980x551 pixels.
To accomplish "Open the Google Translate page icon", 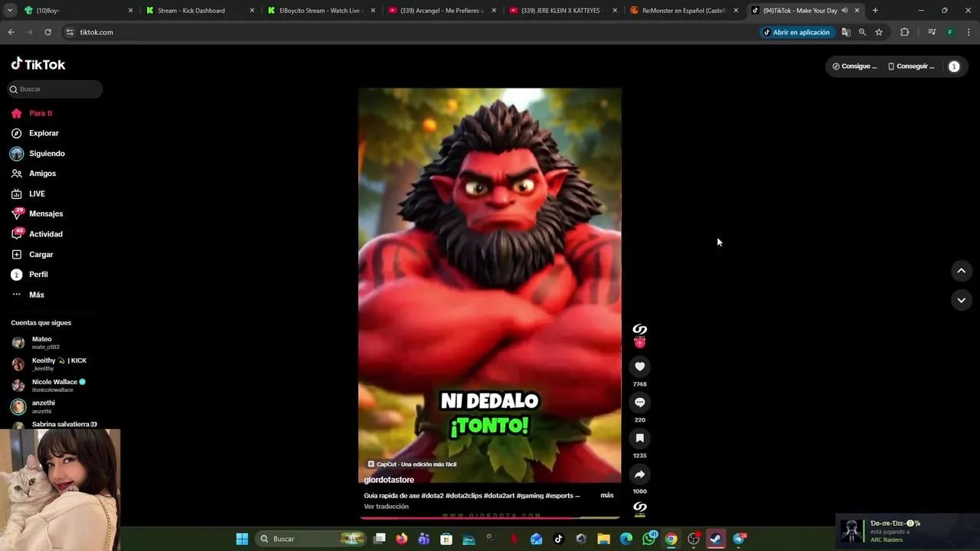I will tap(846, 32).
